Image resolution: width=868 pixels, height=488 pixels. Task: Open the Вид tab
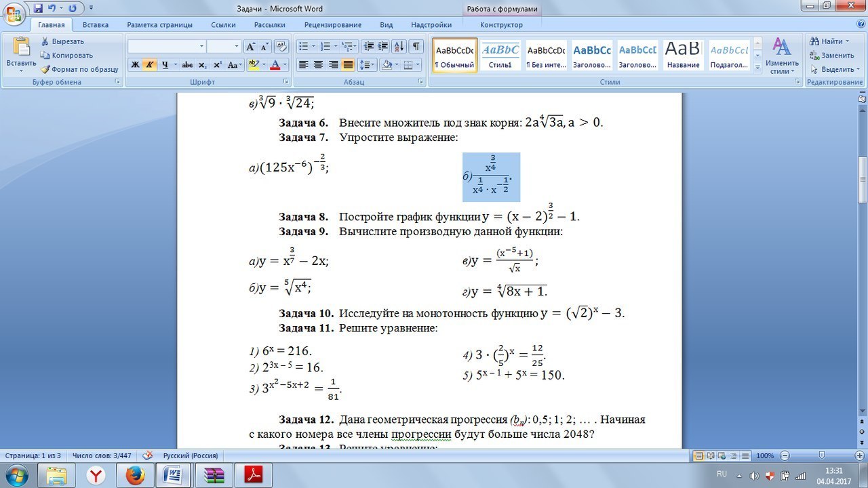point(387,25)
